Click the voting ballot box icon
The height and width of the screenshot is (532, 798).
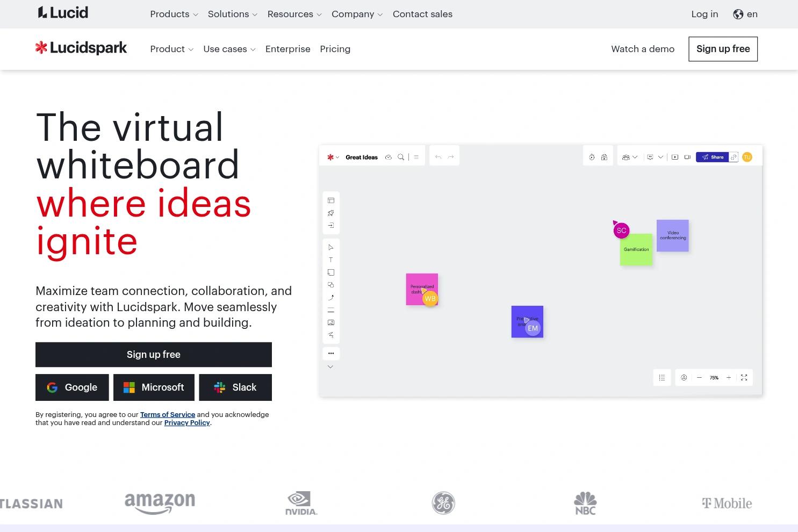[605, 157]
